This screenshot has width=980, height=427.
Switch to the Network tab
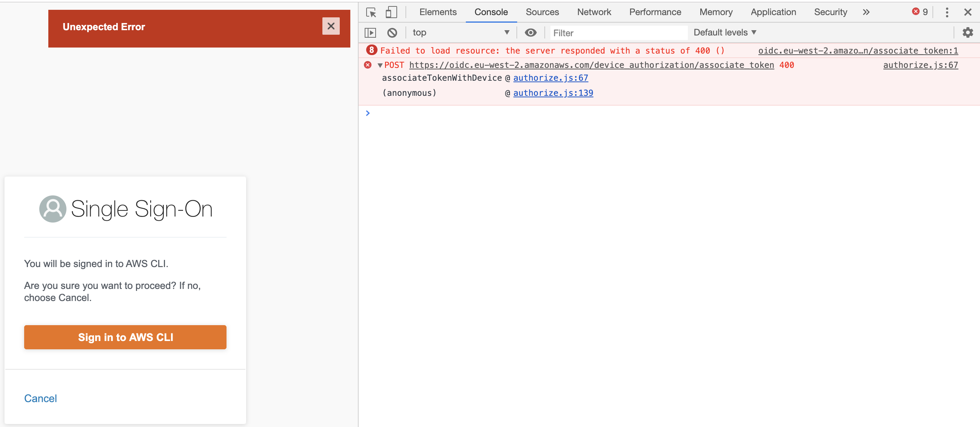tap(593, 12)
